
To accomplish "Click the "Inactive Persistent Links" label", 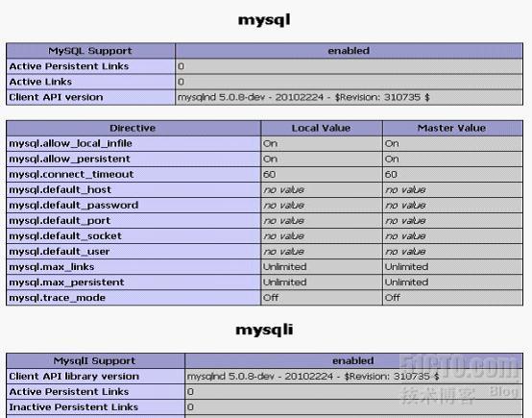I will 74,407.
